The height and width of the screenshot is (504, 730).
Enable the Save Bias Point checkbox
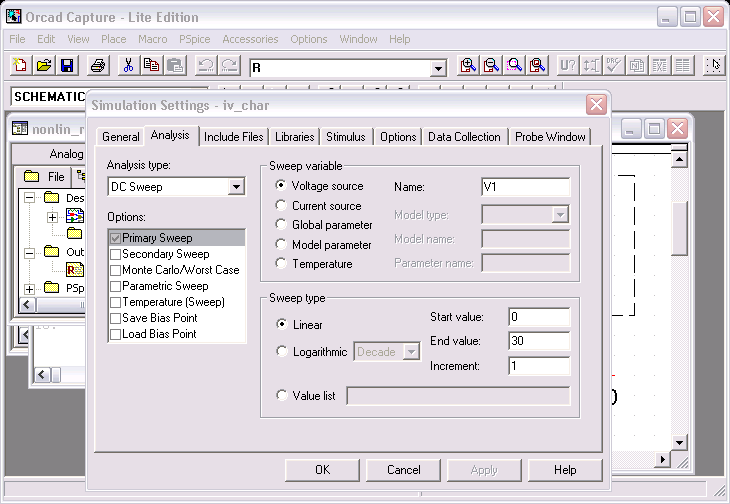point(115,318)
